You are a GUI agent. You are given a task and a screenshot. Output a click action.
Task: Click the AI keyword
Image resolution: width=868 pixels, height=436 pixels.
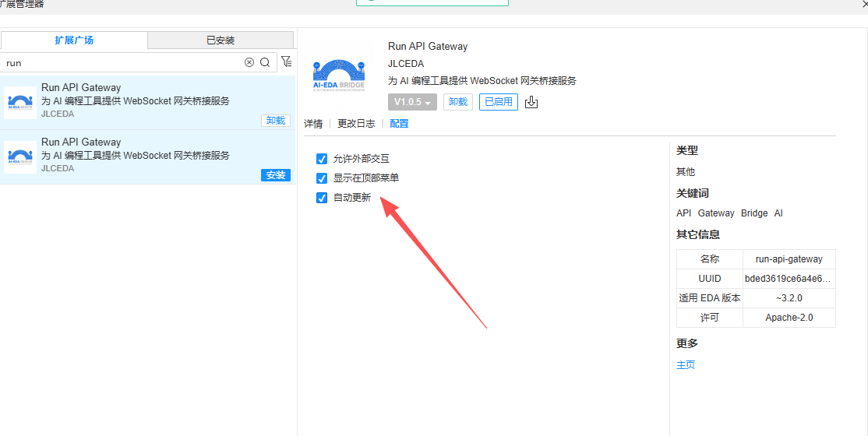coord(778,213)
